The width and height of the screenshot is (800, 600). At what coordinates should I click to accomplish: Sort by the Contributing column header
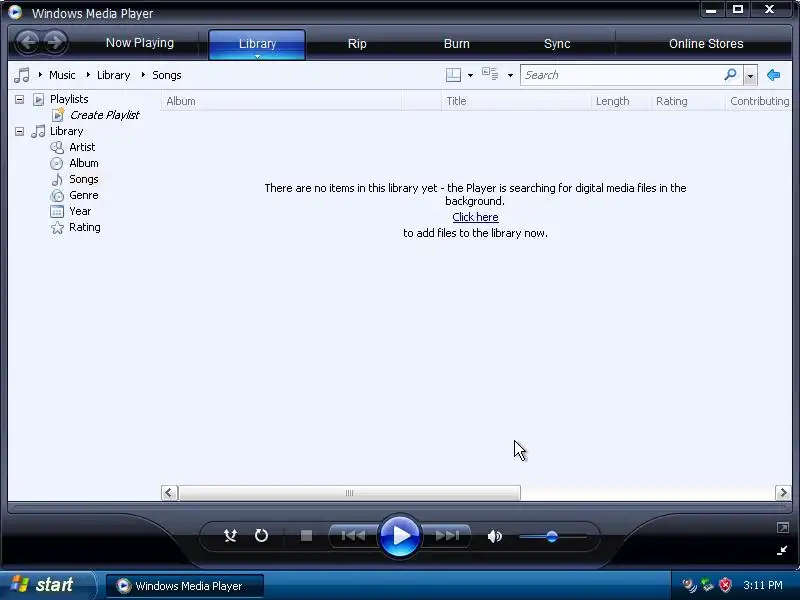click(x=759, y=101)
